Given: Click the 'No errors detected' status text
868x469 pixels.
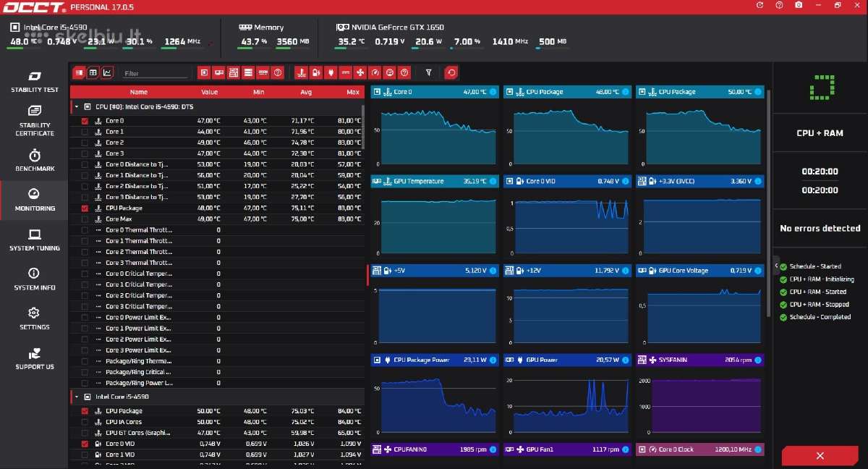Looking at the screenshot, I should tap(820, 228).
